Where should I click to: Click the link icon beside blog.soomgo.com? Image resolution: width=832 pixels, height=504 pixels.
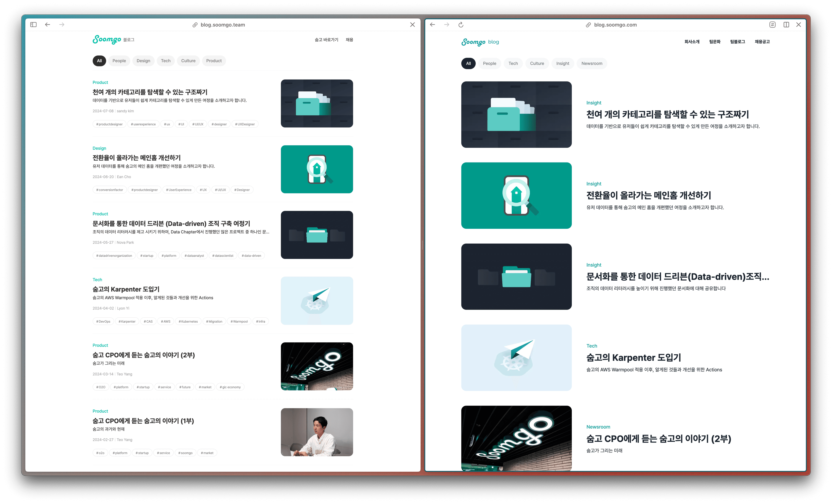point(588,25)
